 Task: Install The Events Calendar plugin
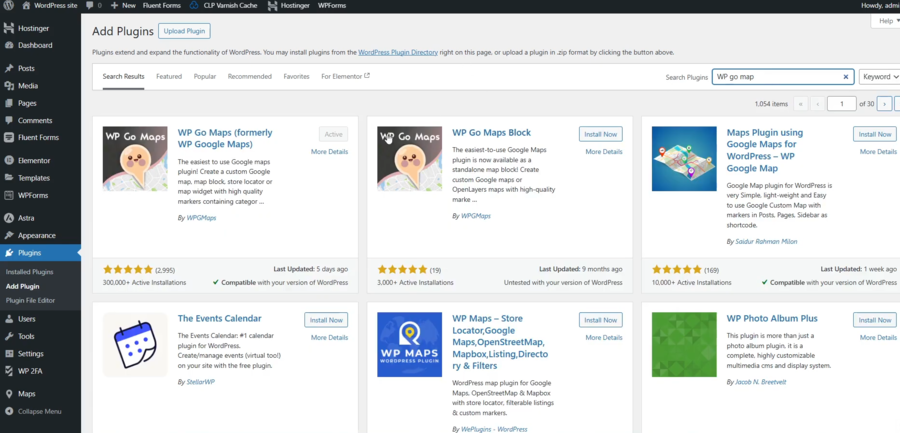pos(326,320)
